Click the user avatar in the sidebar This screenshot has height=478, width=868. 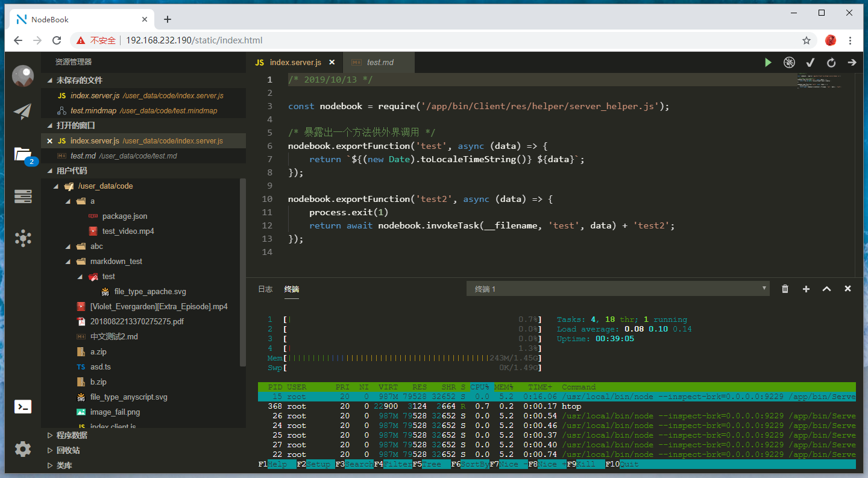[23, 76]
